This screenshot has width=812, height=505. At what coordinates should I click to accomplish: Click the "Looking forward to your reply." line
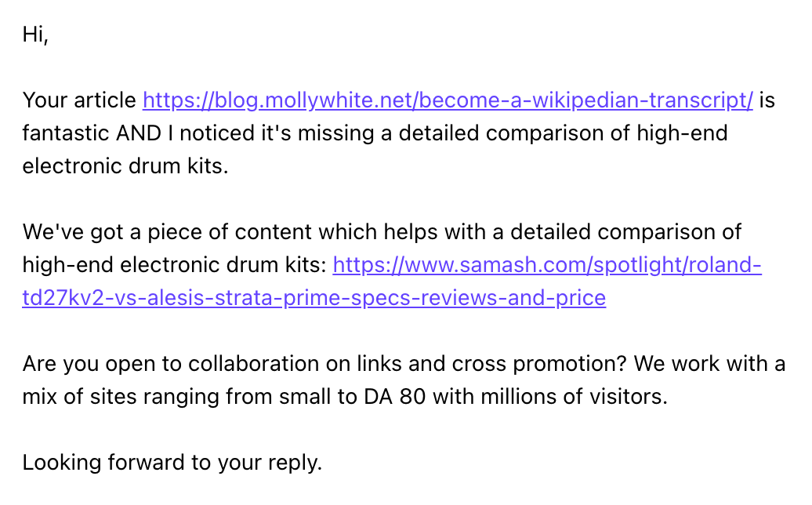click(x=172, y=463)
